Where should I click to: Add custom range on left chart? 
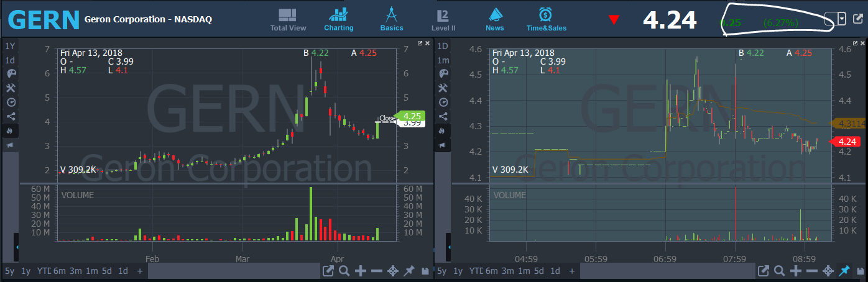(140, 271)
